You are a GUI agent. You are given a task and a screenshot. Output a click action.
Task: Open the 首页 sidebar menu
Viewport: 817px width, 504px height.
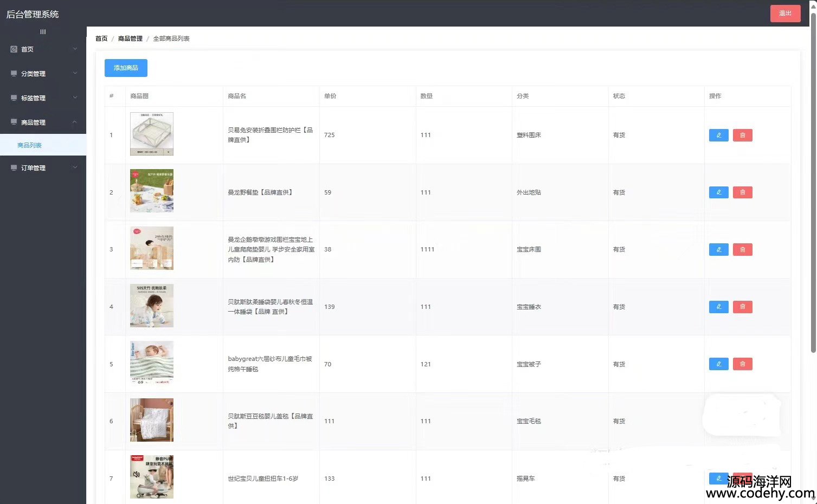tap(43, 49)
